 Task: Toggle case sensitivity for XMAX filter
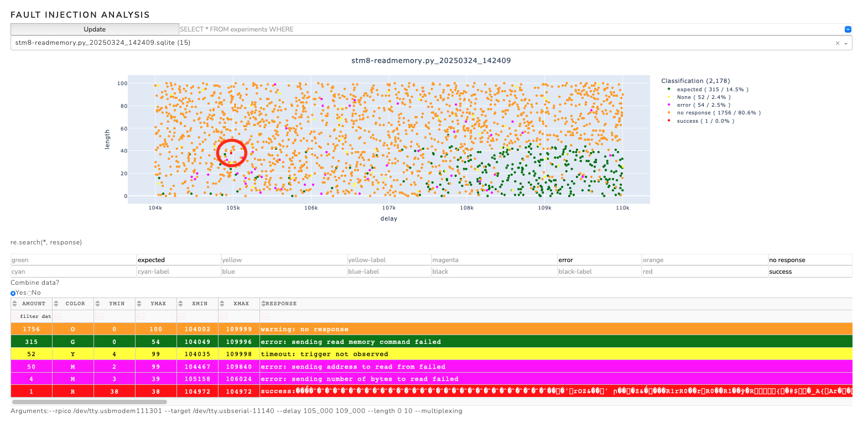(x=224, y=316)
